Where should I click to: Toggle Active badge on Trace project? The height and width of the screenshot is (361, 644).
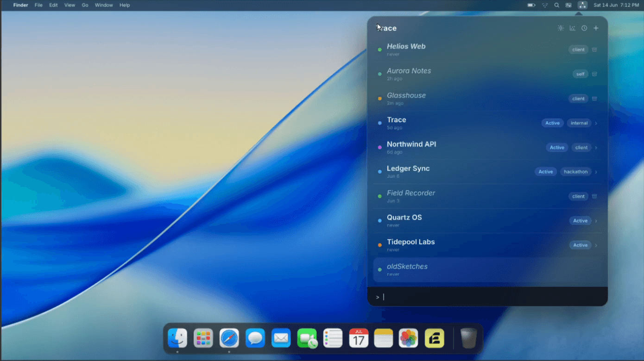click(x=552, y=123)
